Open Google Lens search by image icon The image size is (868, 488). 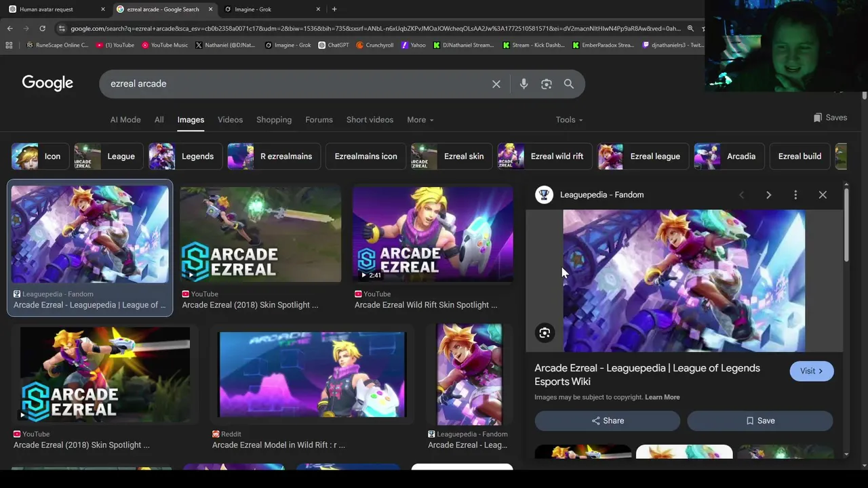click(x=547, y=84)
